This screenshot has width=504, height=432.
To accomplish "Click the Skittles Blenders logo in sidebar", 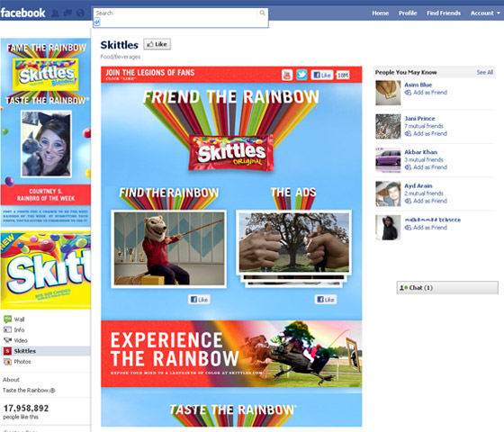I will tap(45, 75).
